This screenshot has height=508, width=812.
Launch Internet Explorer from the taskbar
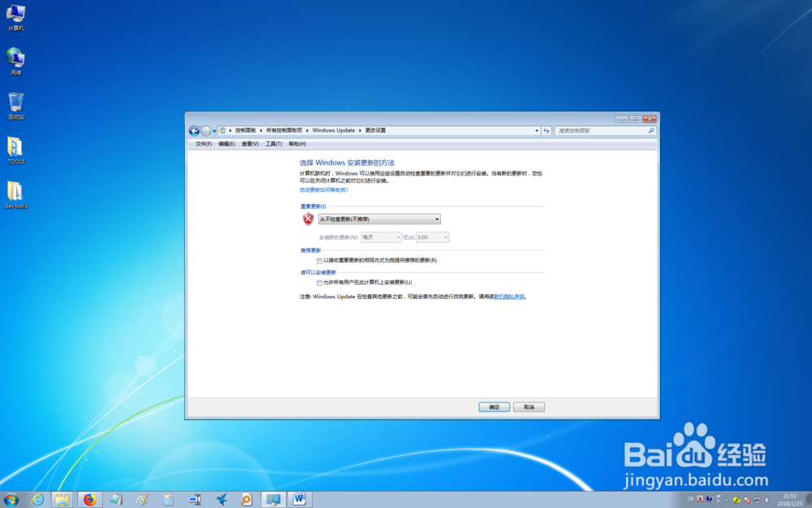point(38,500)
